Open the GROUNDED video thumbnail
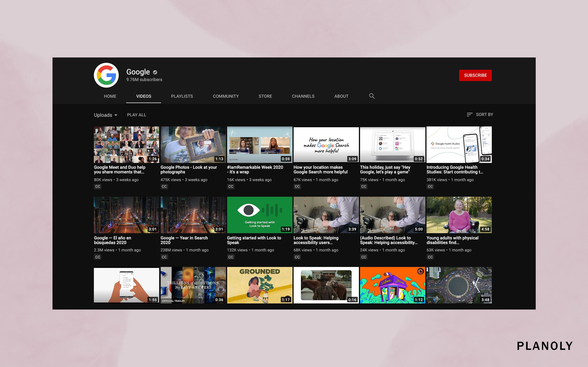Viewport: 588px width, 367px height. point(260,285)
